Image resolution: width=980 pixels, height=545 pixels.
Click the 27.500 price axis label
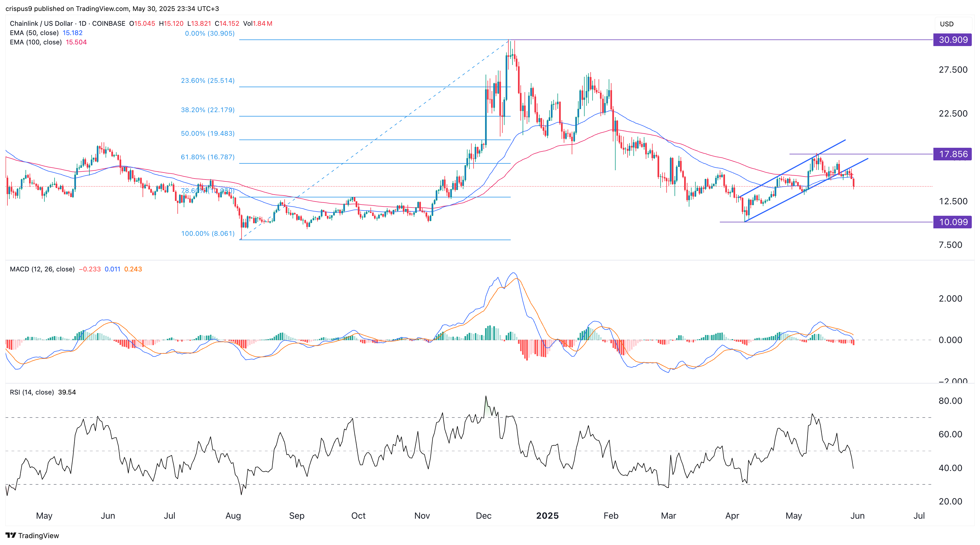(953, 70)
